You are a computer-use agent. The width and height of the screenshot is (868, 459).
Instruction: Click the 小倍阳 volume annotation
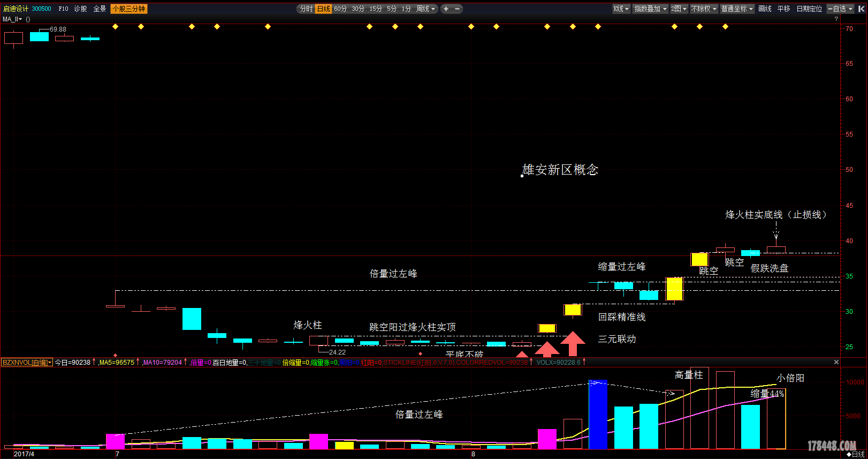click(790, 378)
